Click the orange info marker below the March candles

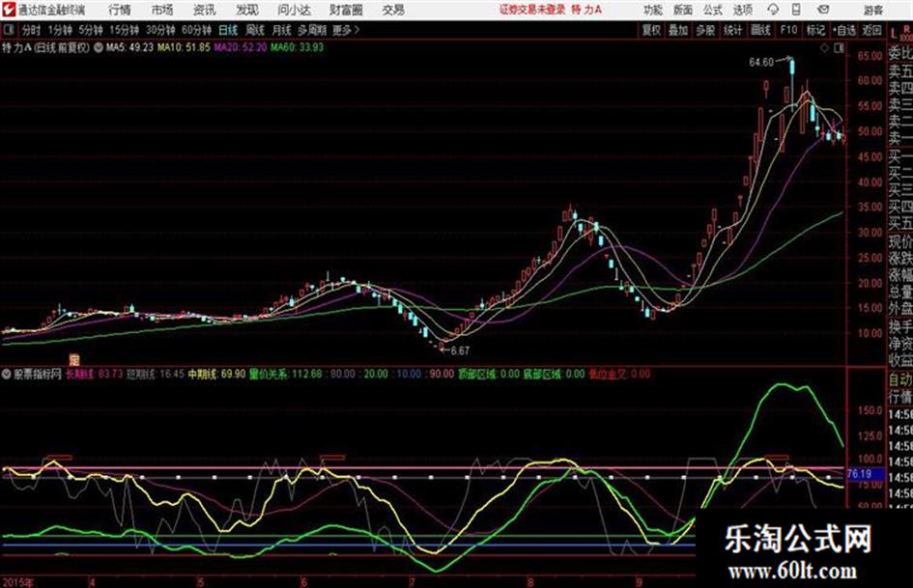pos(73,359)
